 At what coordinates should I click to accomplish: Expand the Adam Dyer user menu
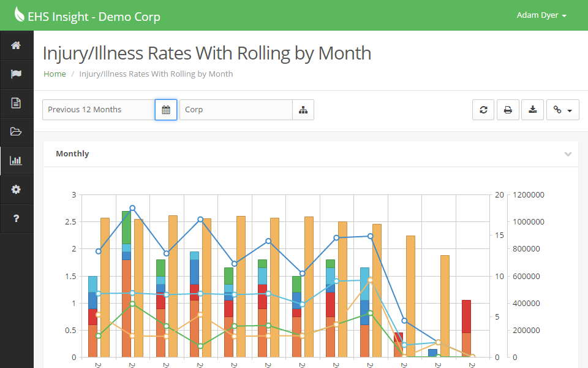541,15
